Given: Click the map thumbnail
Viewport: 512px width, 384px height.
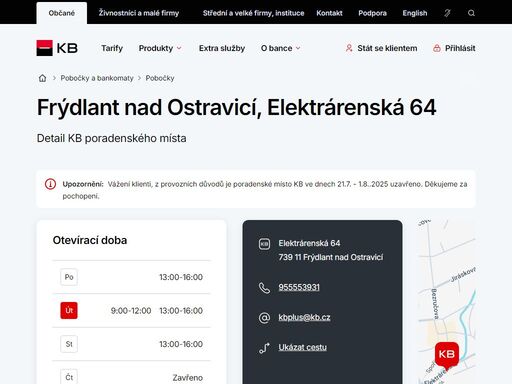Looking at the screenshot, I should pyautogui.click(x=447, y=302).
